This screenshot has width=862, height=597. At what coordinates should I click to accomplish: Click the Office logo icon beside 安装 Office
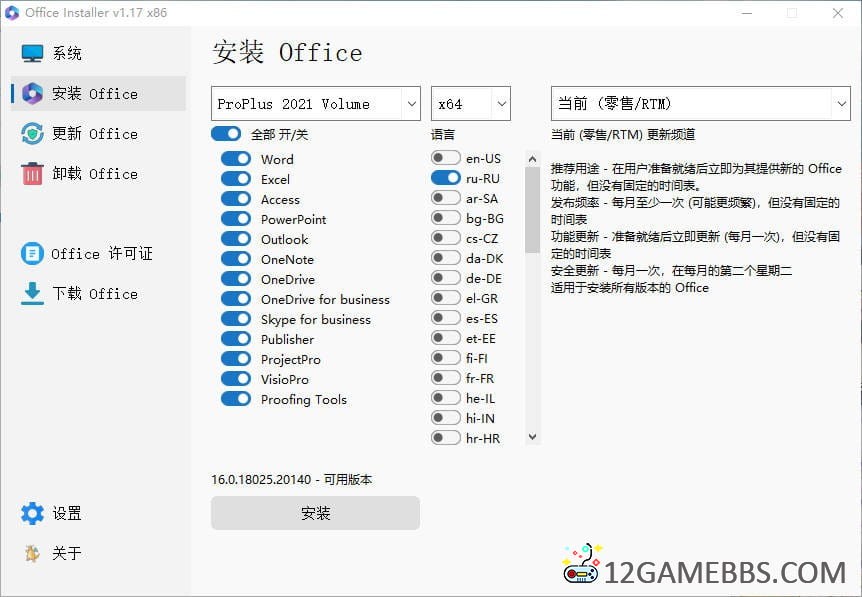32,93
